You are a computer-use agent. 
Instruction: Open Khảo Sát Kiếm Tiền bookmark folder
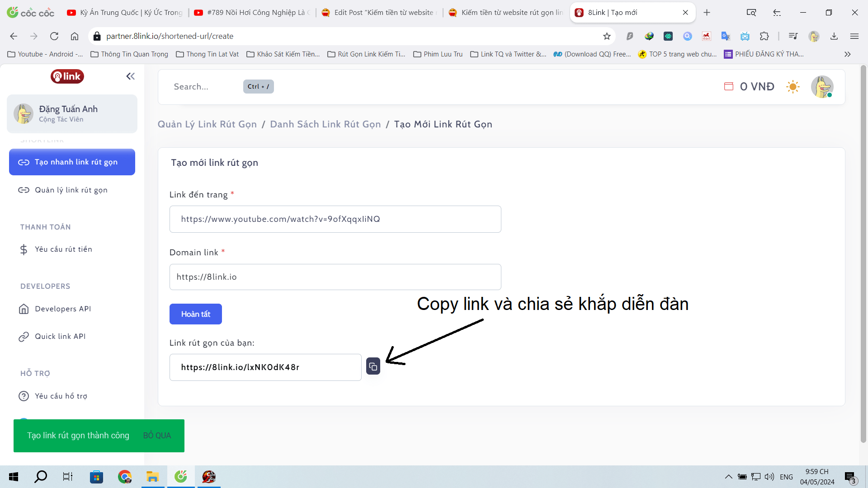(x=283, y=54)
